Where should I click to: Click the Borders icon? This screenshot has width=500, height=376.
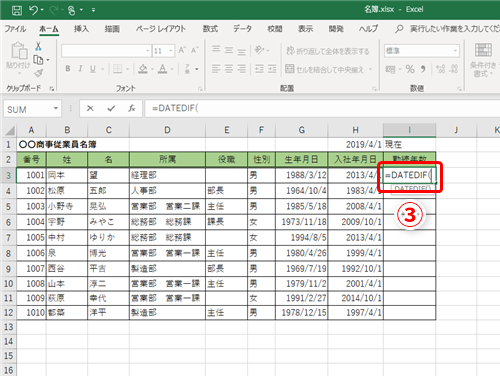point(117,69)
